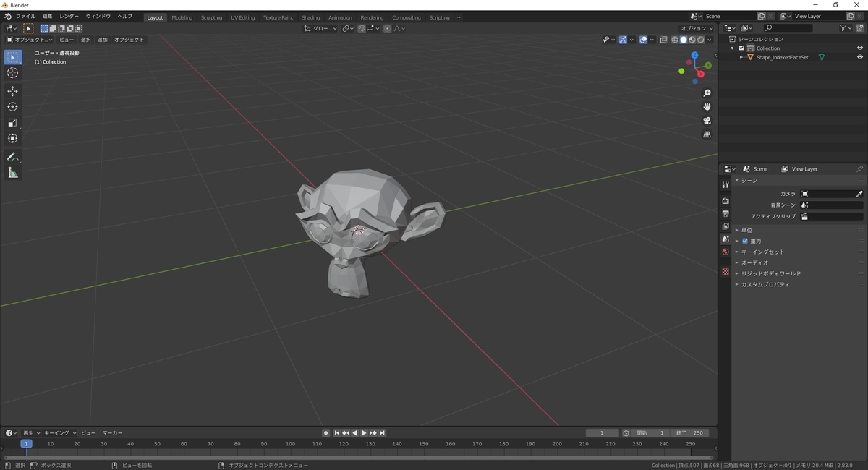Open the shading options dropdown arrow
This screenshot has width=868, height=470.
710,40
